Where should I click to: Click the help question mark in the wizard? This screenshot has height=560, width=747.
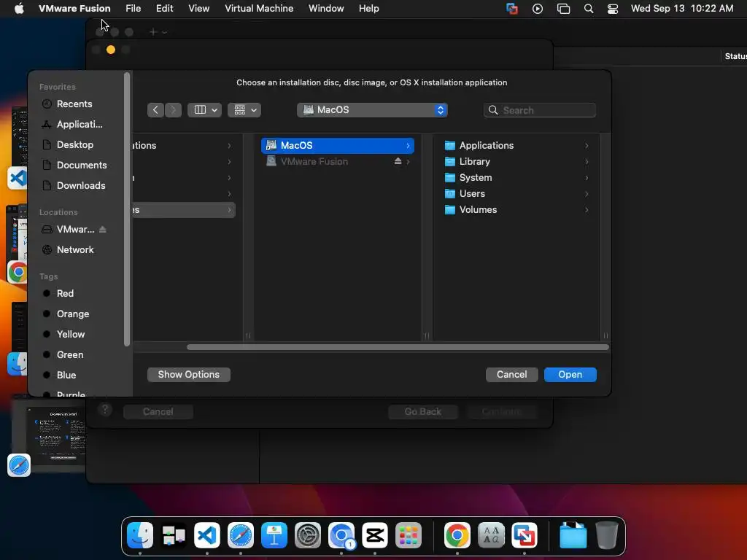pos(105,410)
